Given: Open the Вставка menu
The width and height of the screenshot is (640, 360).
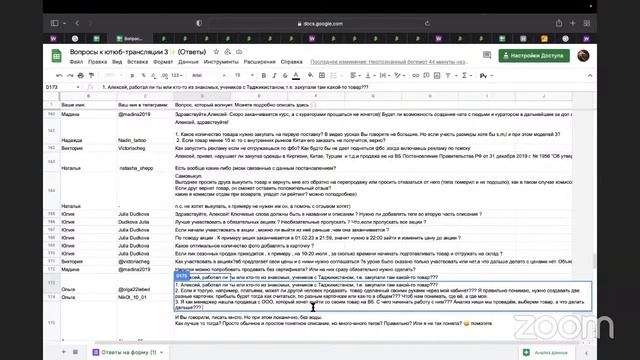Looking at the screenshot, I should (138, 62).
